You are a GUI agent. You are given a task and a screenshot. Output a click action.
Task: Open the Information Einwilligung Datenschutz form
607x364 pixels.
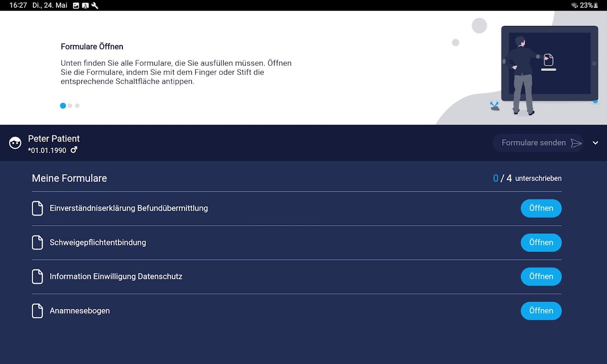[541, 277]
